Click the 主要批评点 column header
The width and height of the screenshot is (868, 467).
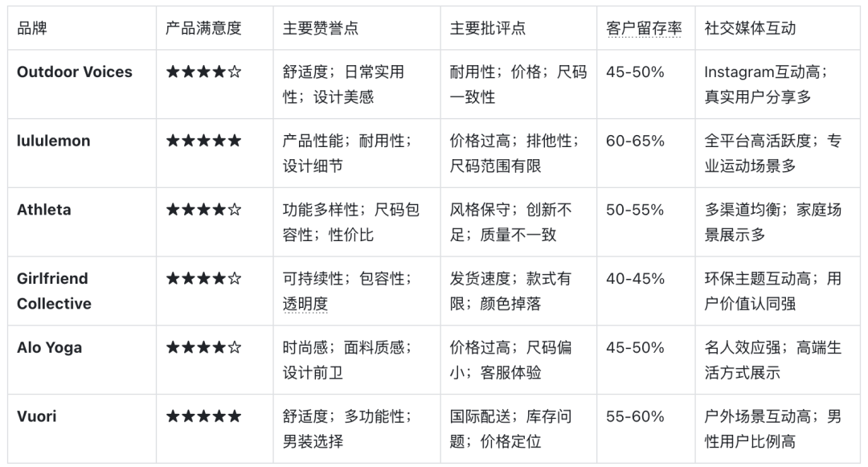tap(488, 28)
